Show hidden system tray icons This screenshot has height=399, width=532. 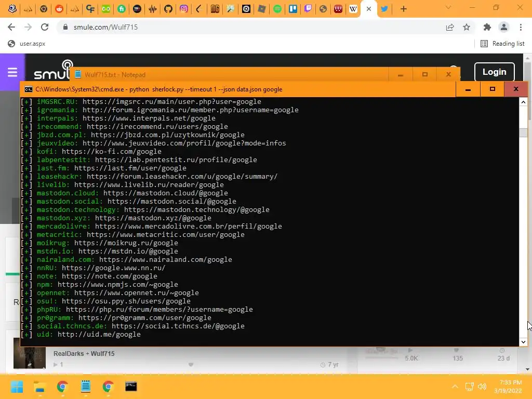[x=455, y=387]
